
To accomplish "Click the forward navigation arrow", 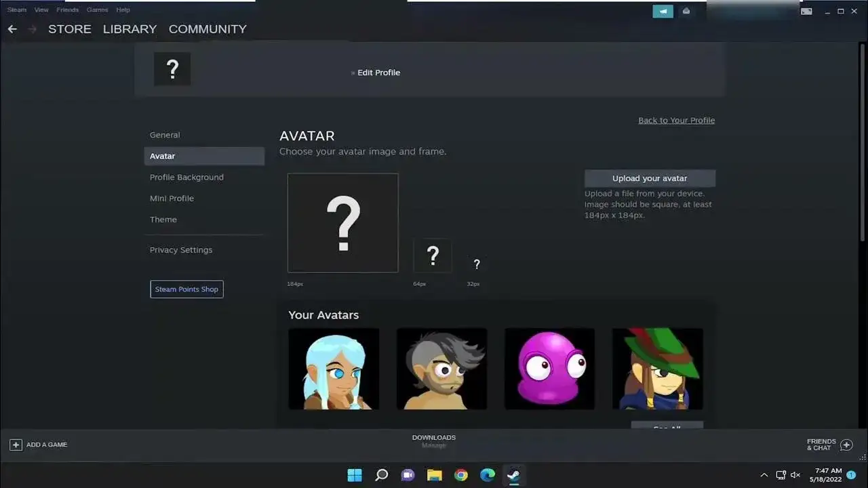I will click(x=31, y=28).
